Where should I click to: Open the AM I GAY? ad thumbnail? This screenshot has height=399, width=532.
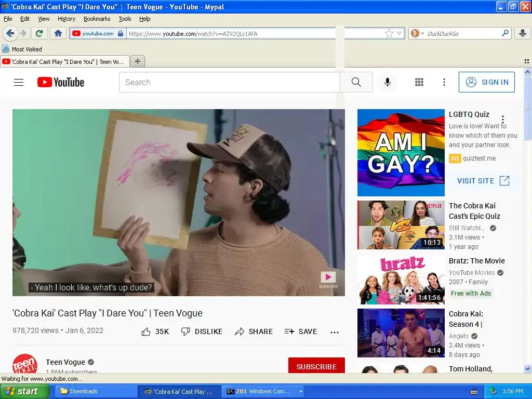401,153
